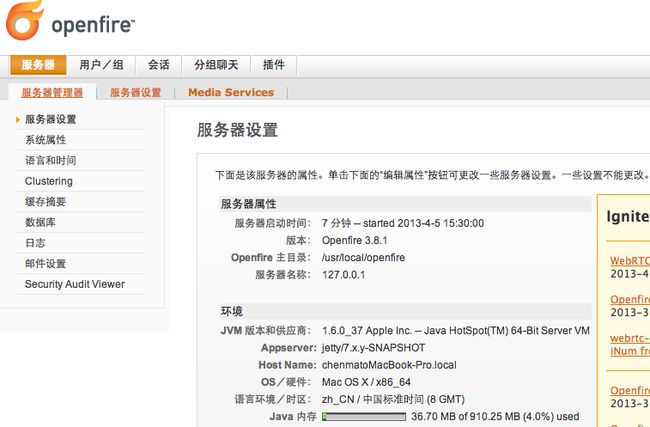Open 邮件设置 in the sidebar
This screenshot has width=650, height=427.
pos(45,264)
